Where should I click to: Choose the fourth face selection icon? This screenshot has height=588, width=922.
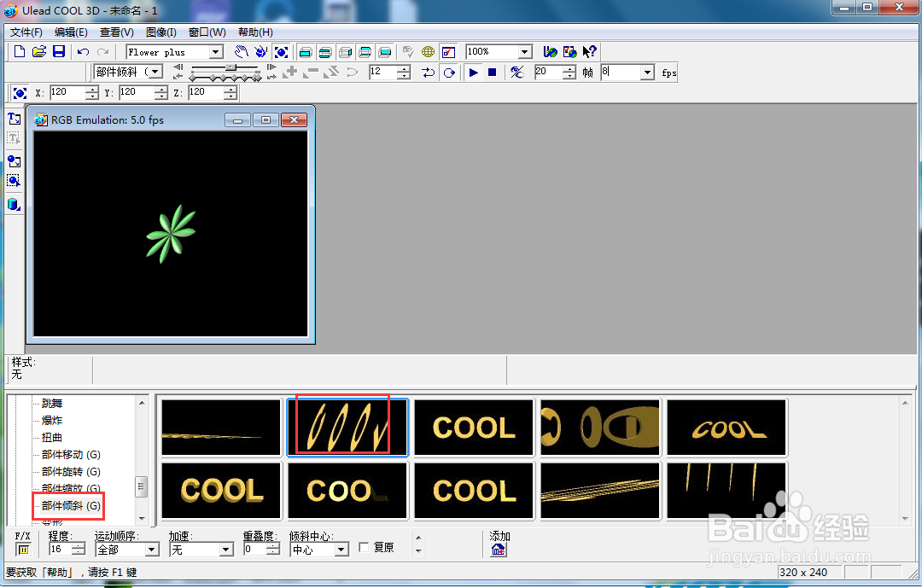pyautogui.click(x=365, y=52)
